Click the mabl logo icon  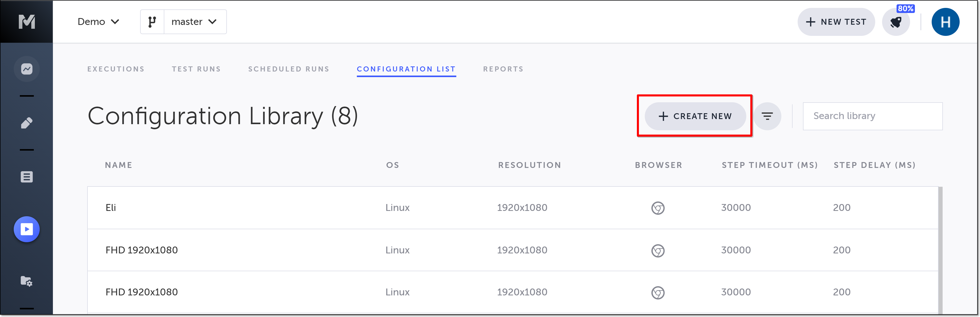tap(27, 22)
